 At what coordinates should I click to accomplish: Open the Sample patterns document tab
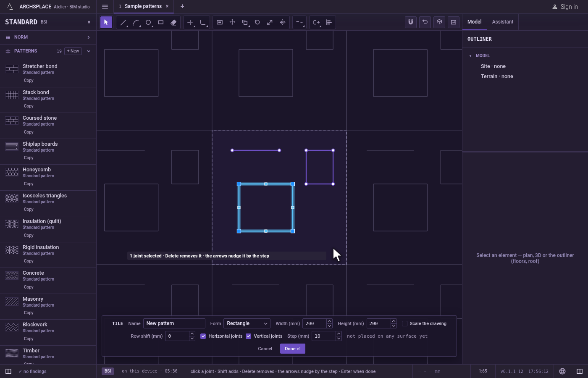point(143,6)
